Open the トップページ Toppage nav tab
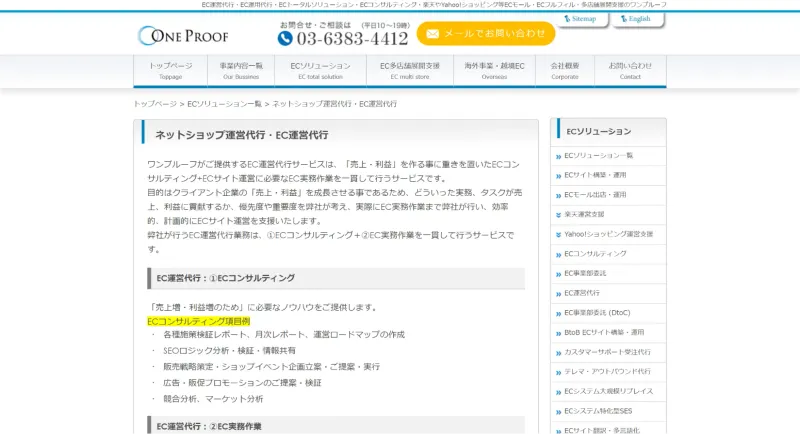This screenshot has height=434, width=800. point(170,70)
